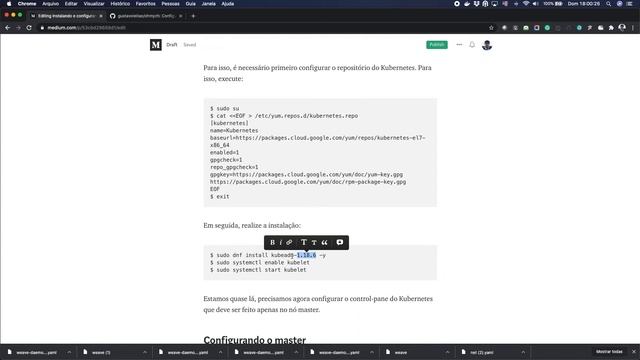Open the notifications bell

[472, 44]
